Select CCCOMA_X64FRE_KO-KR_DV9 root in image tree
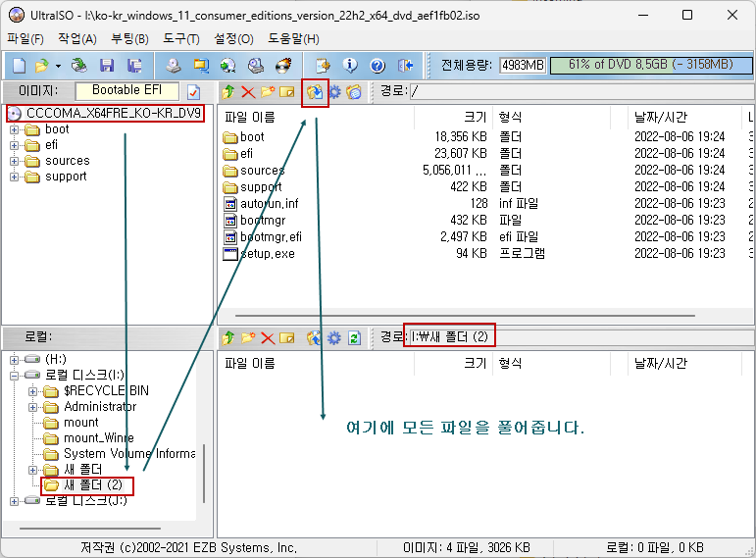Screen dimensions: 756x558 (114, 114)
